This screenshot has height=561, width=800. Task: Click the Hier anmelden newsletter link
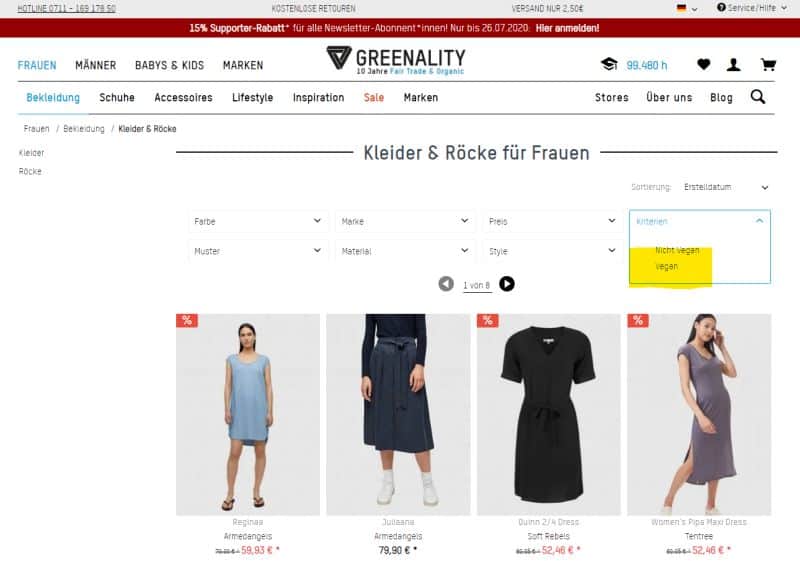(567, 28)
